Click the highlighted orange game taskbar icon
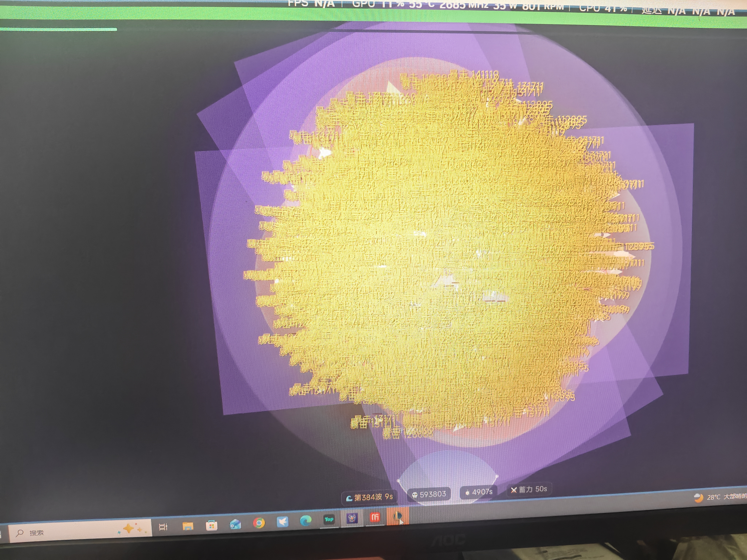 click(x=397, y=516)
